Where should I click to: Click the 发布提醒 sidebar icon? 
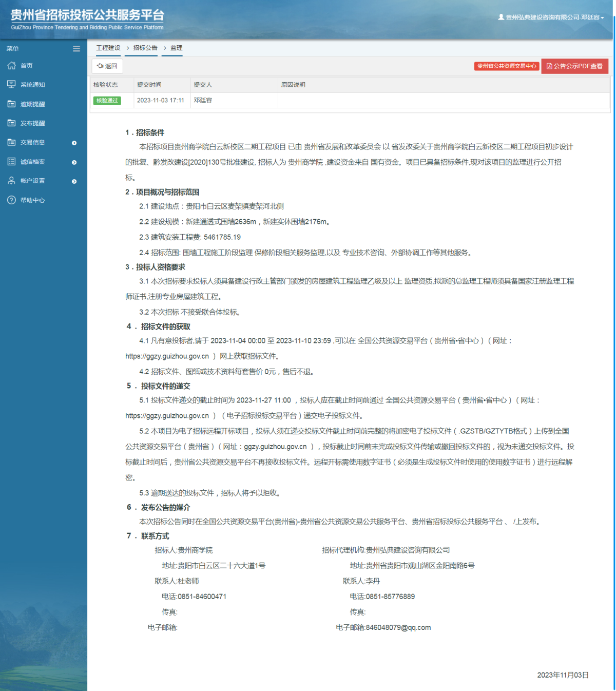(x=11, y=123)
